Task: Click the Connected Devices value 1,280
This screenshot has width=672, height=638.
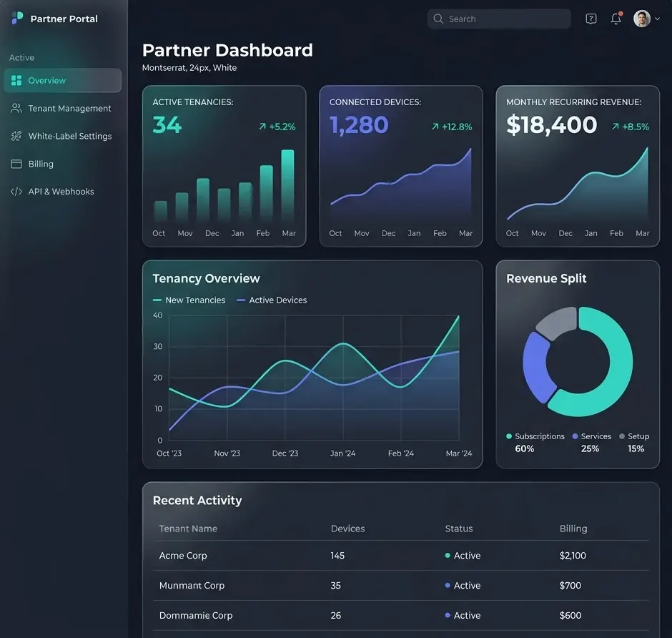Action: (x=359, y=124)
